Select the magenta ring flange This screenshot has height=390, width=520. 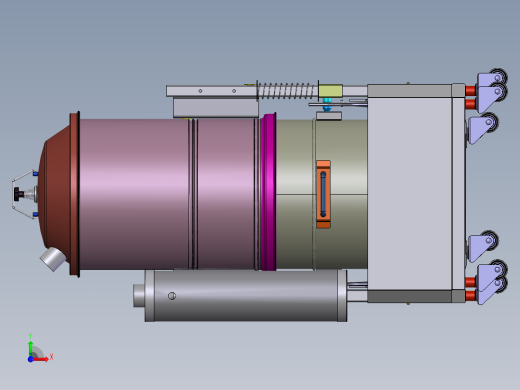click(x=268, y=192)
